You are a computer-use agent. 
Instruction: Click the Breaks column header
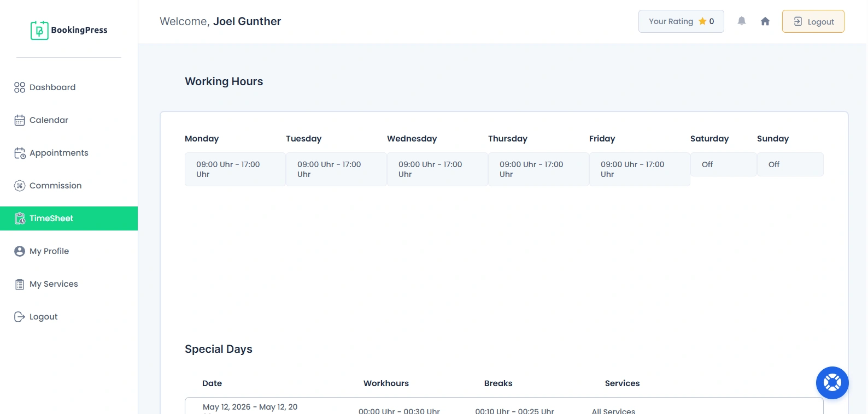[498, 383]
